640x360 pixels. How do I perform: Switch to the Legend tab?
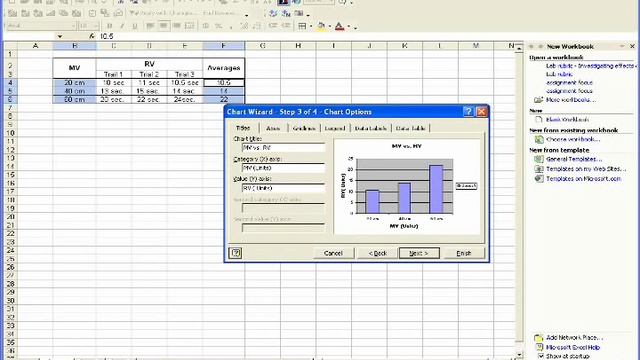coord(335,128)
